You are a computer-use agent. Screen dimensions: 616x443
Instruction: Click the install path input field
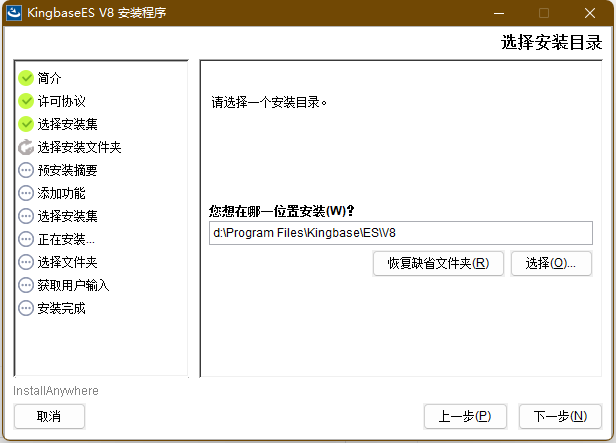point(401,233)
